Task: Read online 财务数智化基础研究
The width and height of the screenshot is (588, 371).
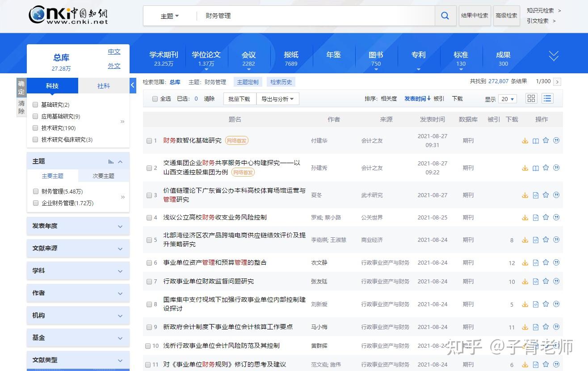Action: point(536,140)
